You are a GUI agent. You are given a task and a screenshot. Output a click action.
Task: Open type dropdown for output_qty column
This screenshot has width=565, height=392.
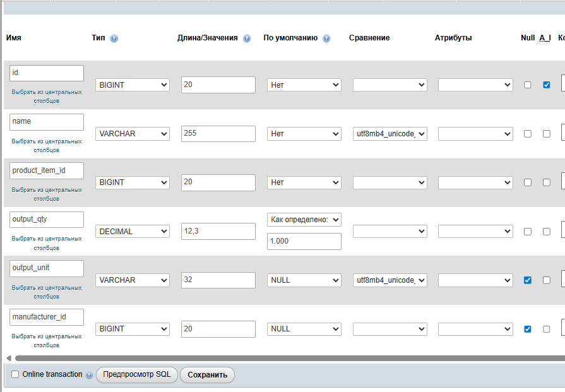click(x=133, y=232)
